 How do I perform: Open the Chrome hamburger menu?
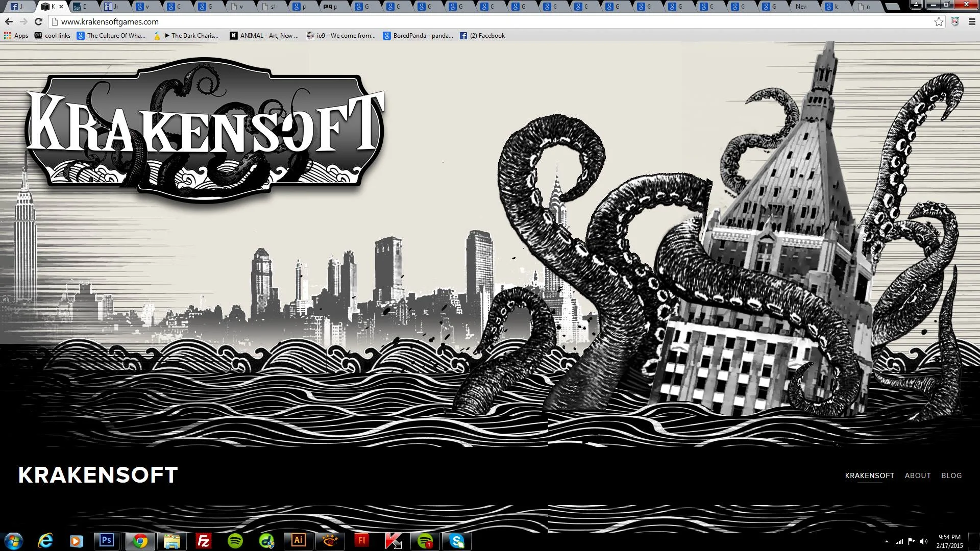pyautogui.click(x=972, y=21)
